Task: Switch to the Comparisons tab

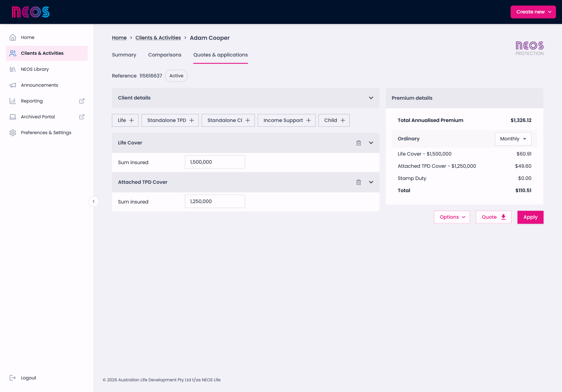Action: click(165, 55)
